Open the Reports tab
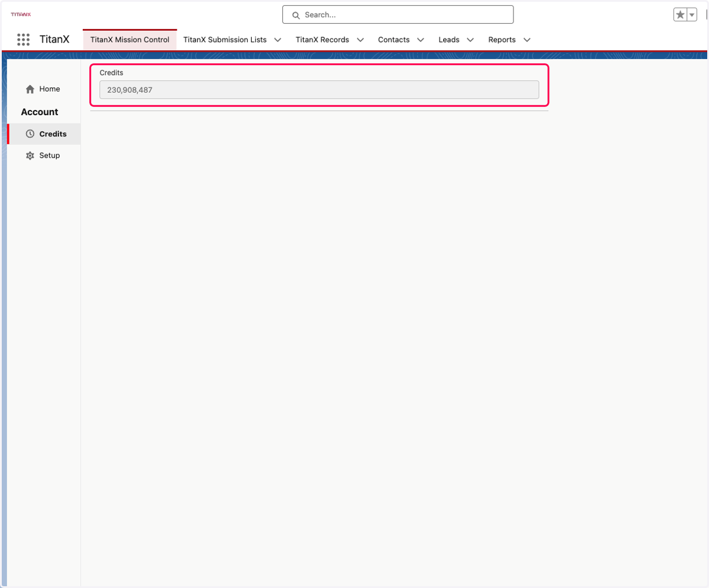 502,40
